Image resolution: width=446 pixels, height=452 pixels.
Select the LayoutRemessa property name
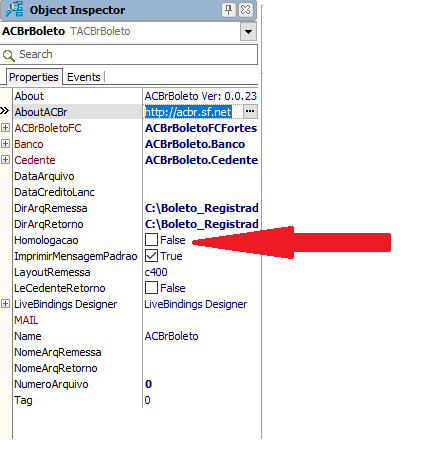tap(52, 272)
